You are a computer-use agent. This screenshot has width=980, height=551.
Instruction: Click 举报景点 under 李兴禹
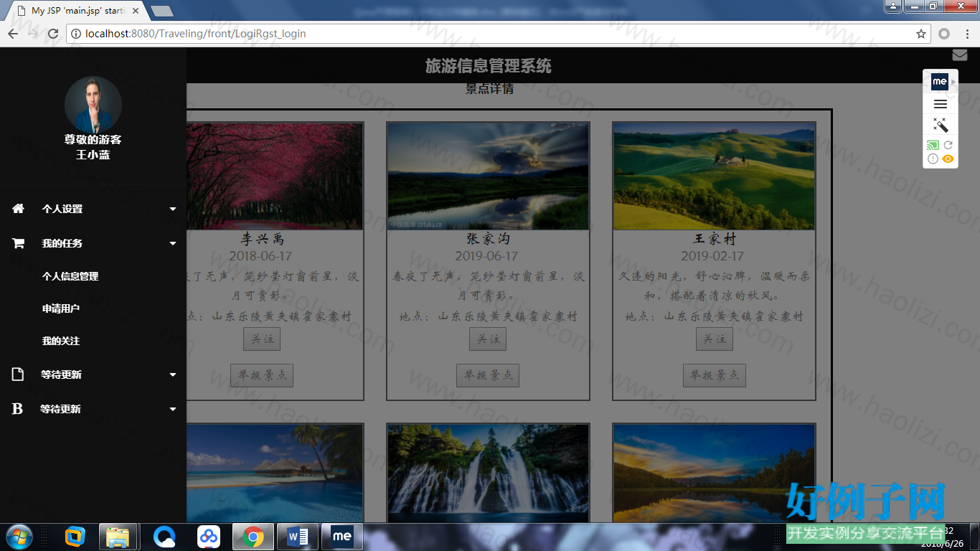coord(262,375)
